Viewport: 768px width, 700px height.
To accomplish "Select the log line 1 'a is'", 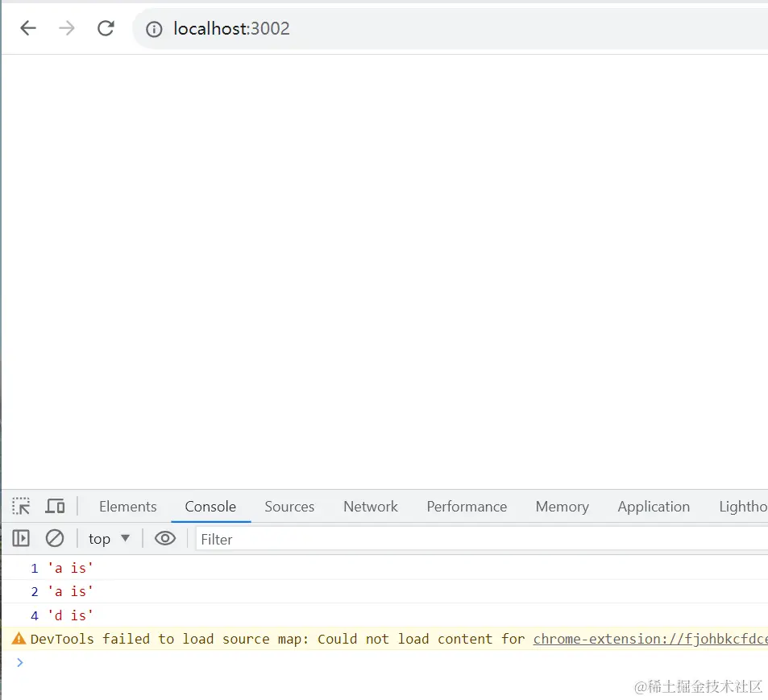I will click(385, 569).
